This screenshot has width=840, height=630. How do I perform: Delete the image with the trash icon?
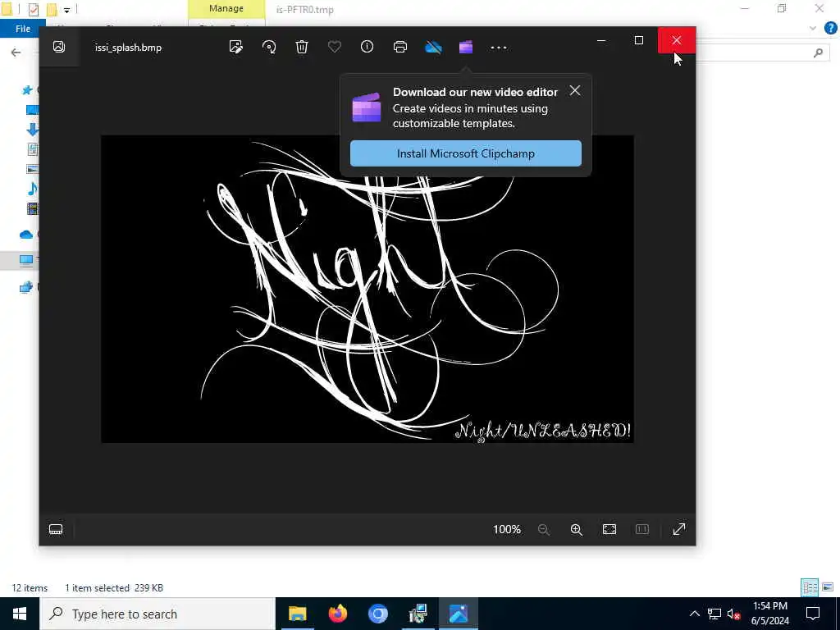[x=302, y=47]
